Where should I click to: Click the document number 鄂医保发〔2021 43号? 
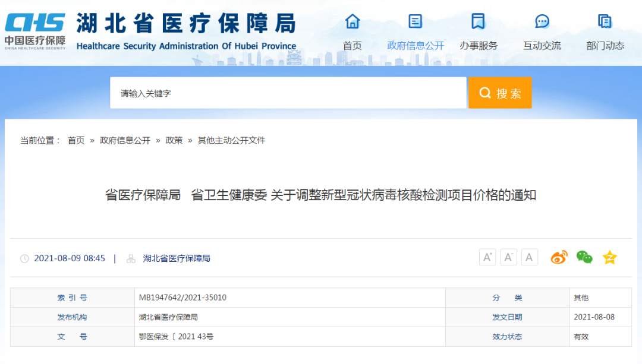click(x=176, y=337)
